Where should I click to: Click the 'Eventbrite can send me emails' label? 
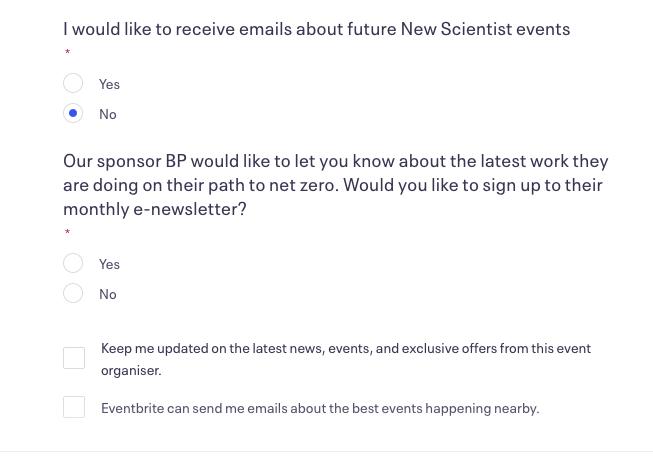[320, 408]
